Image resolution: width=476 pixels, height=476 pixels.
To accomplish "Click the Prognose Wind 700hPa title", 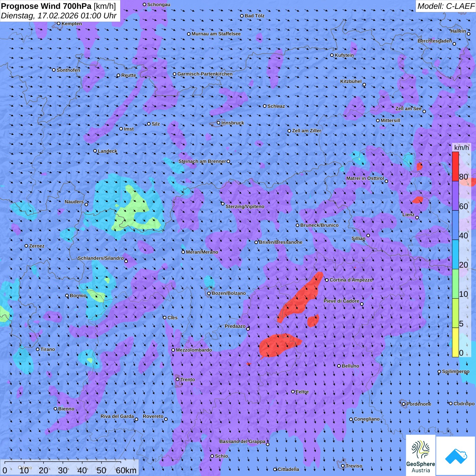I will 58,6.
